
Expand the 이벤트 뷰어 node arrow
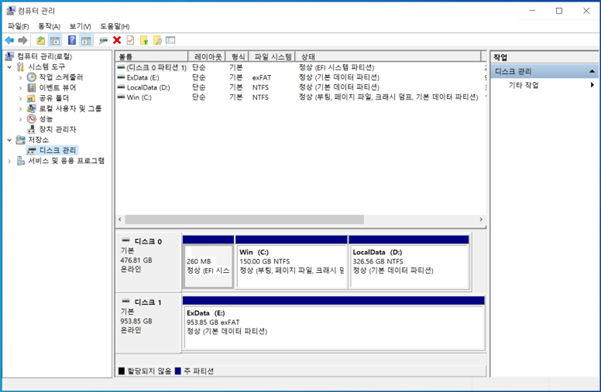[21, 88]
